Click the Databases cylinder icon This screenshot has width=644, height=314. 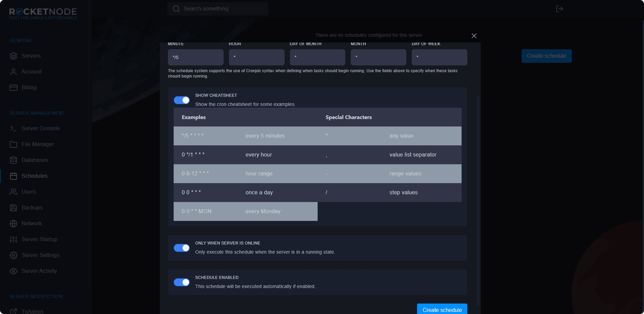pos(13,160)
